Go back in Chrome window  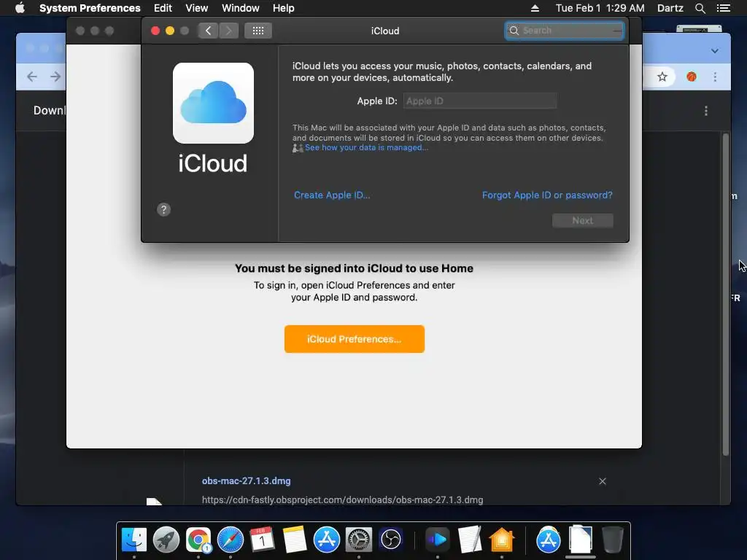coord(32,77)
